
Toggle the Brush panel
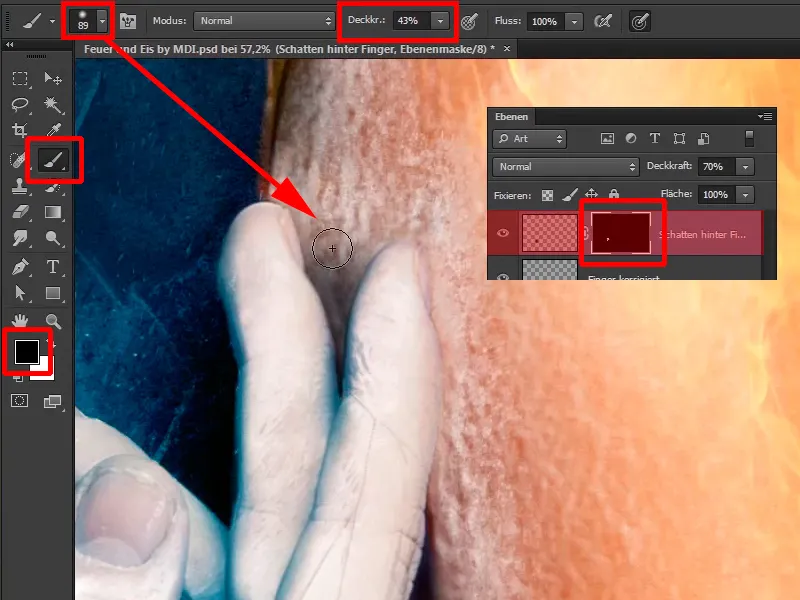coord(128,21)
